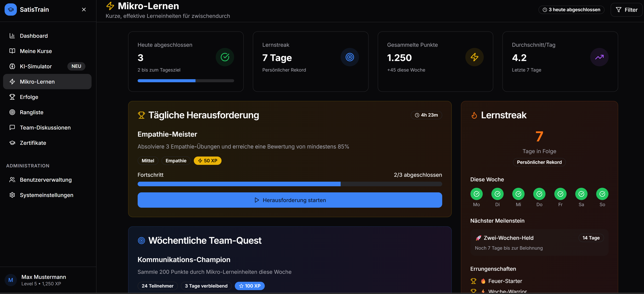Click the 100 XP quest reward badge
This screenshot has width=644, height=294.
tap(249, 286)
